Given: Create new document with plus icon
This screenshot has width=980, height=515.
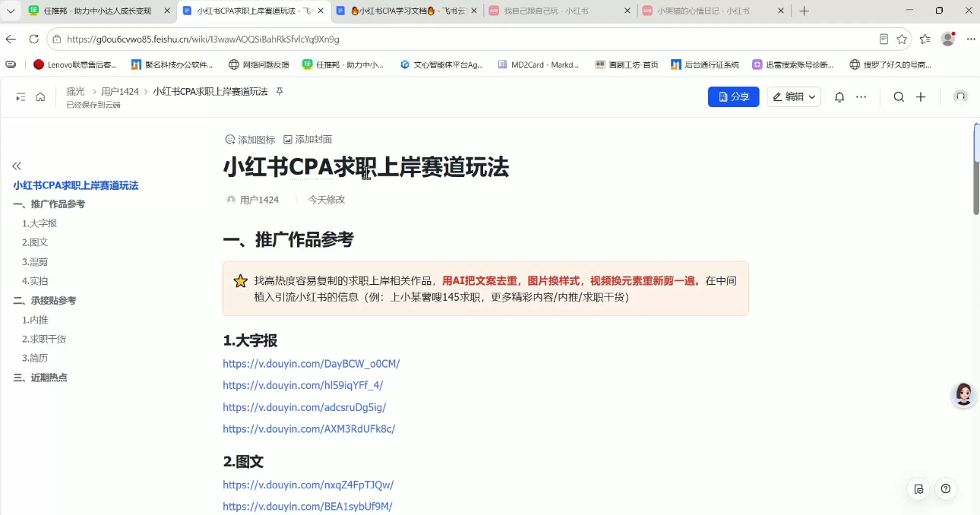Looking at the screenshot, I should click(921, 96).
